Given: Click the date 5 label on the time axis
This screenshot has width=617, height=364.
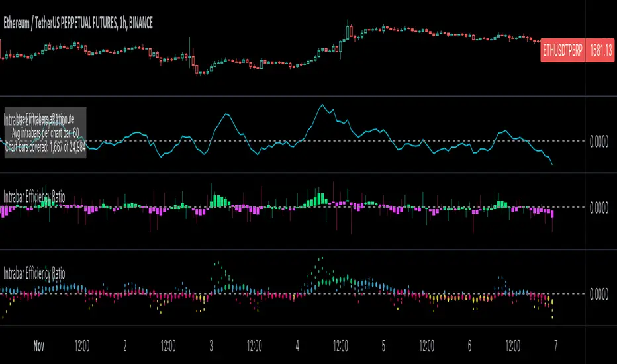Looking at the screenshot, I should click(383, 346).
